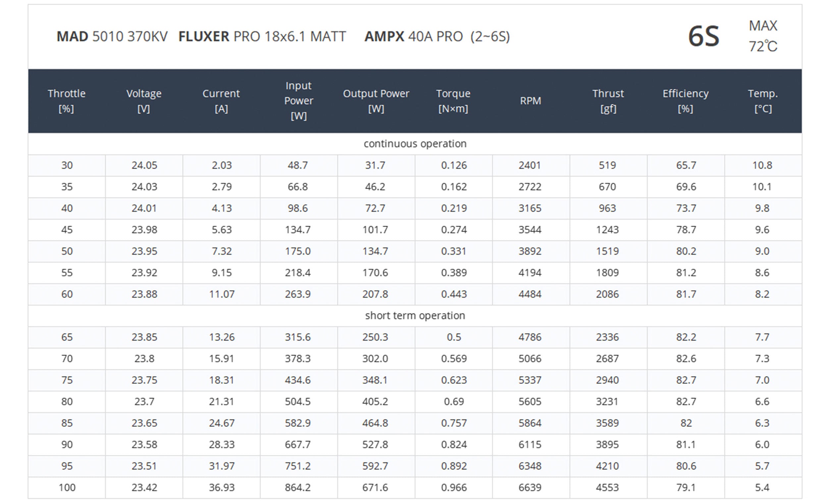828x504 pixels.
Task: Click the Voltage [V] column header
Action: point(144,101)
